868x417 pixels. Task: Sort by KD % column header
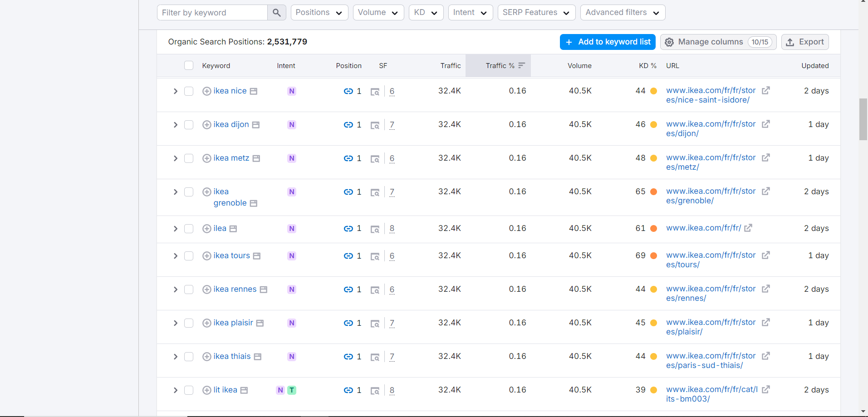pyautogui.click(x=647, y=66)
